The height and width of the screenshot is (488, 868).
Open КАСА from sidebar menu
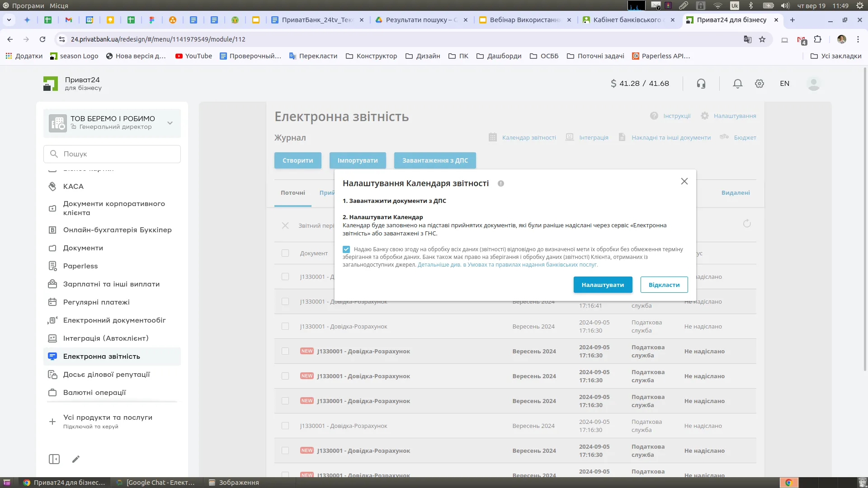coord(73,187)
